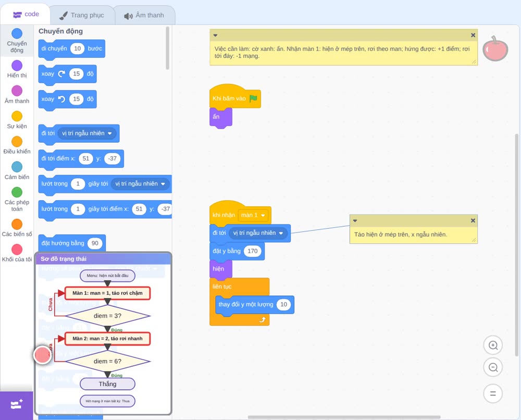Open the Trang phục tab

tap(82, 15)
